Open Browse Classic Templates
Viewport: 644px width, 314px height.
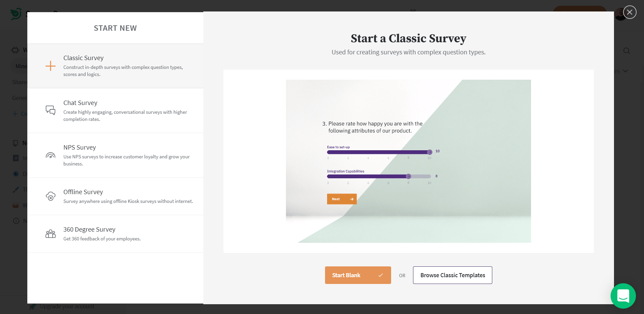coord(452,275)
